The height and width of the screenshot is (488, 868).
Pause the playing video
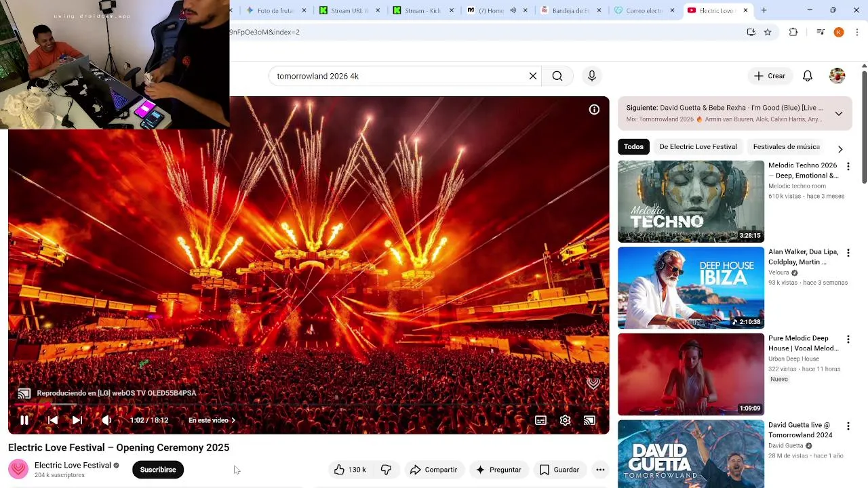[24, 420]
